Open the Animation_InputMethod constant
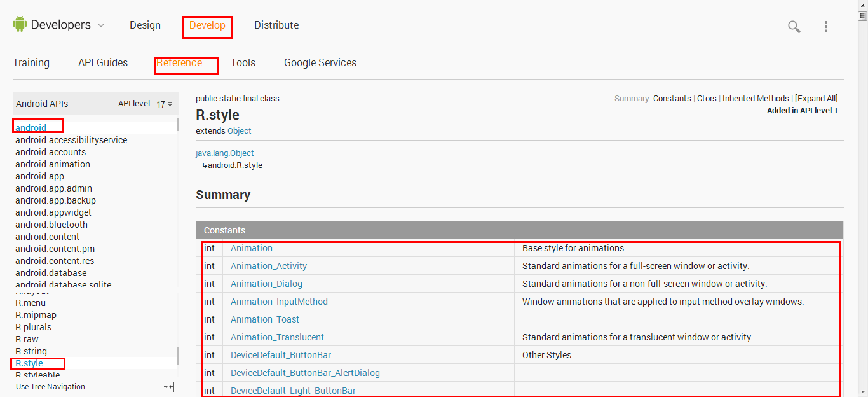The image size is (868, 397). pyautogui.click(x=279, y=302)
